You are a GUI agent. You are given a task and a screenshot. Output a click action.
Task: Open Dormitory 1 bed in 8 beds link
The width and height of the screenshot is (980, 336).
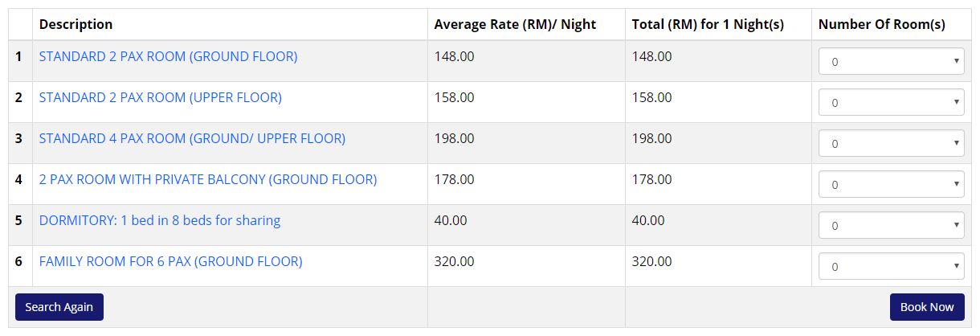[160, 220]
